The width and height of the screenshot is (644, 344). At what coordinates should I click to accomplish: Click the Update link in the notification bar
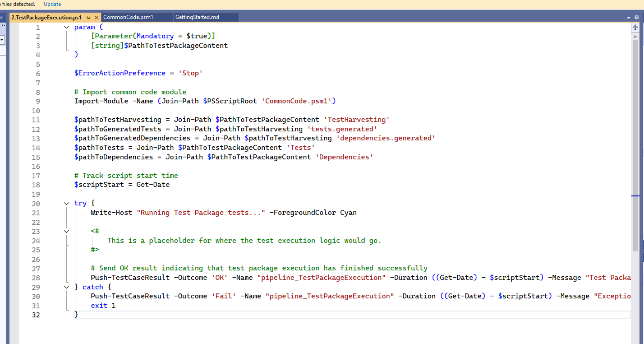52,4
